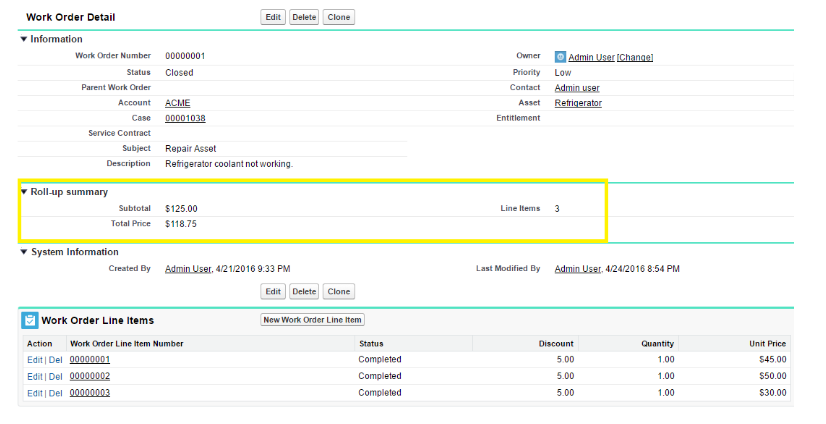Open the ACME account link
This screenshot has width=826, height=424.
click(x=177, y=103)
